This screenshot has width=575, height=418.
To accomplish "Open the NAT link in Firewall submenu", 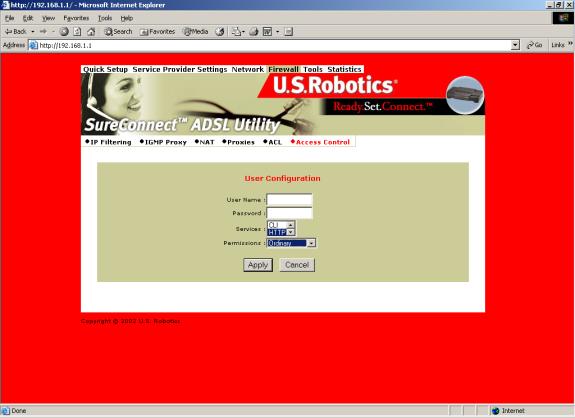I will (205, 142).
